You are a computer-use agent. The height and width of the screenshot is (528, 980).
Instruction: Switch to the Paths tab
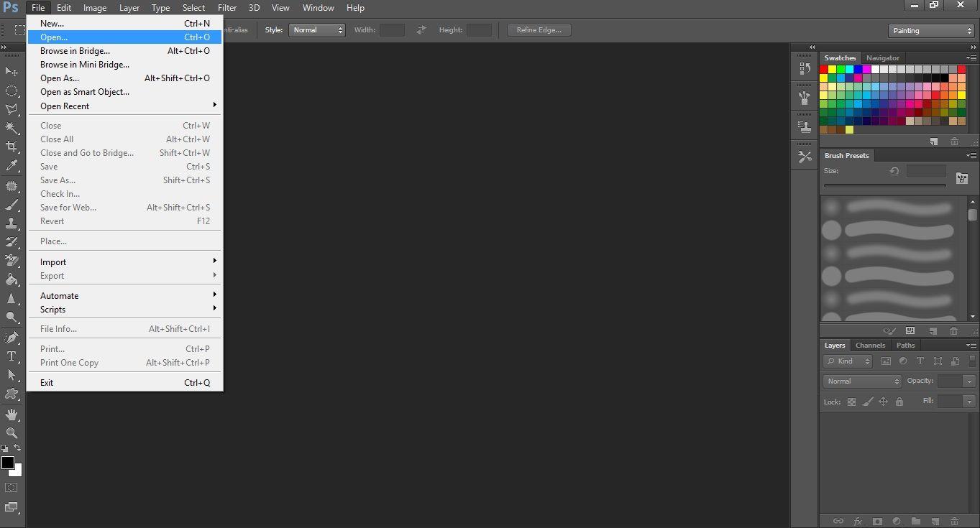click(x=906, y=346)
